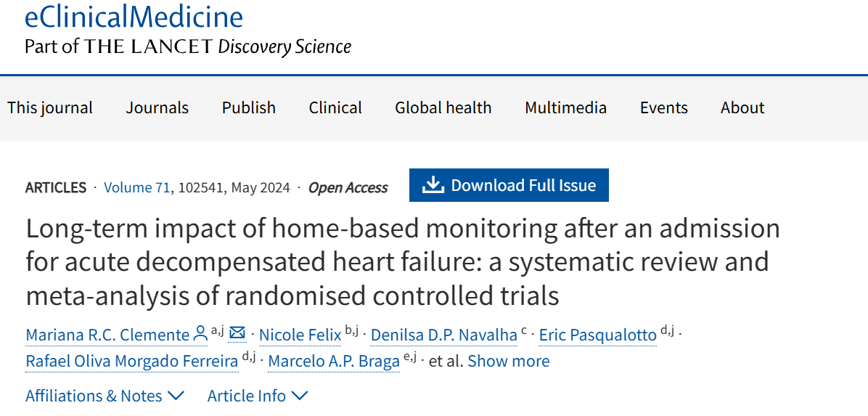Open the Volume 71 link

click(x=137, y=187)
